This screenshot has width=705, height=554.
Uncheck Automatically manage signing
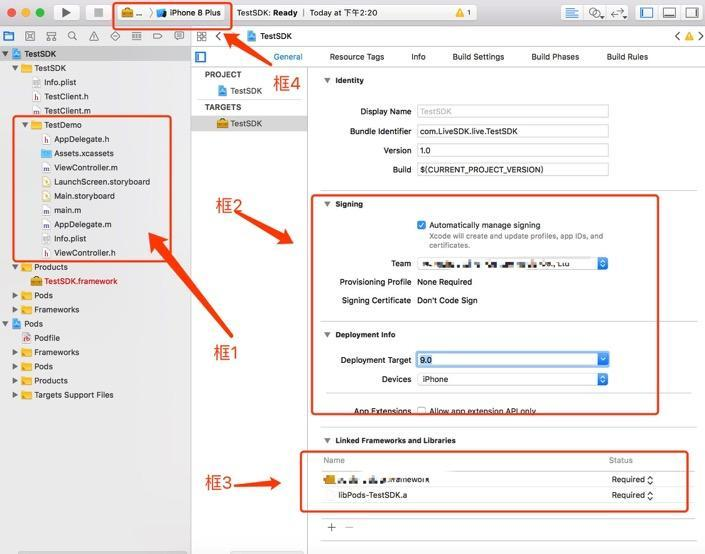pyautogui.click(x=421, y=225)
